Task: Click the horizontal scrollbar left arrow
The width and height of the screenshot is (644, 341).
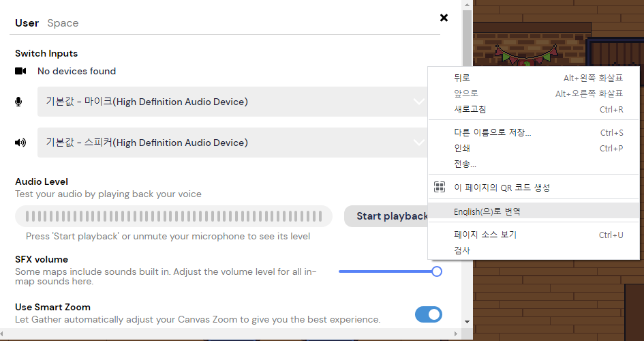Action: point(3,333)
